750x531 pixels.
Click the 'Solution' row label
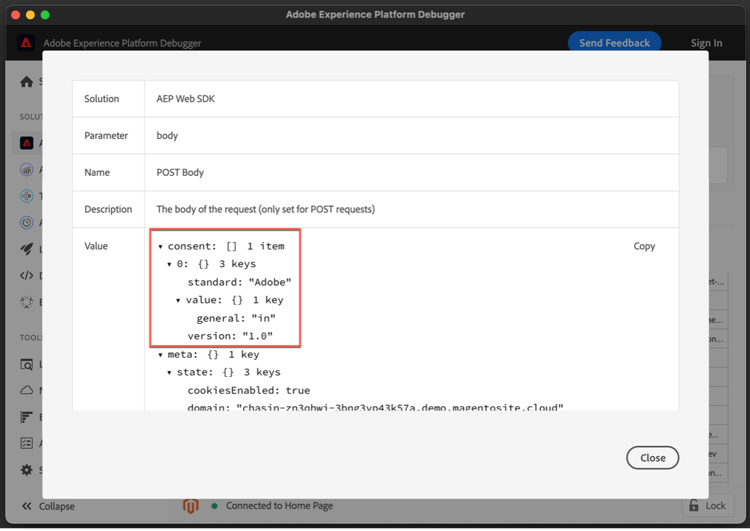[101, 99]
